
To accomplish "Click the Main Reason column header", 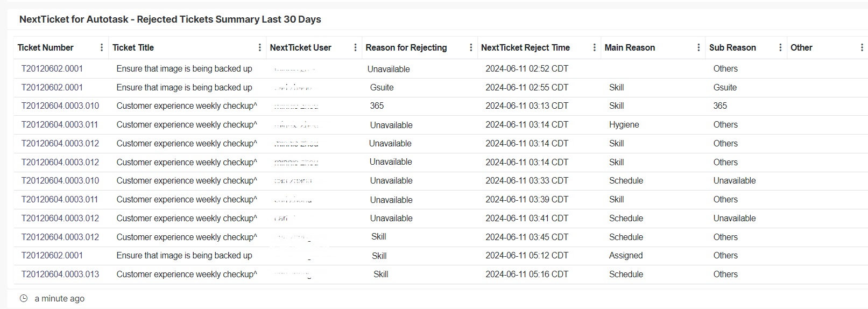I will tap(630, 47).
